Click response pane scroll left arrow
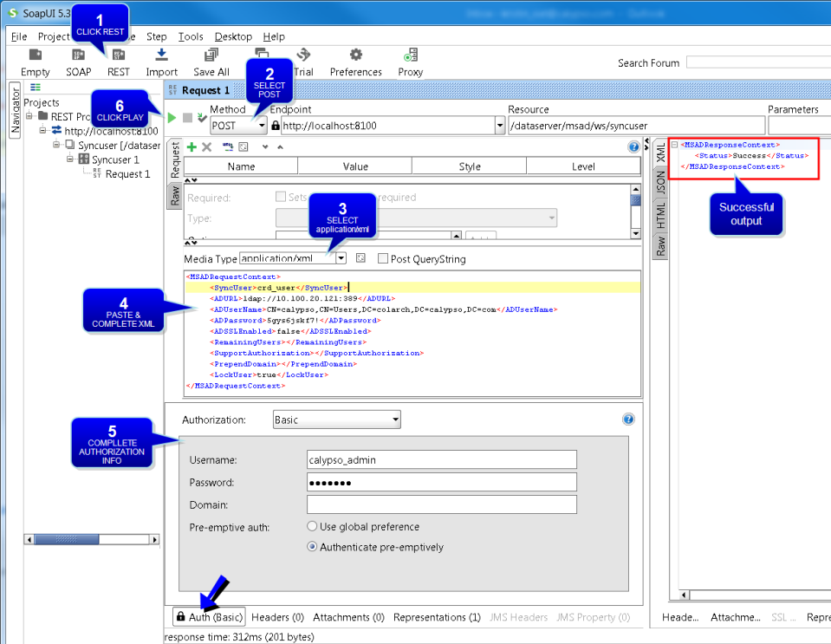This screenshot has width=831, height=644. tap(684, 595)
